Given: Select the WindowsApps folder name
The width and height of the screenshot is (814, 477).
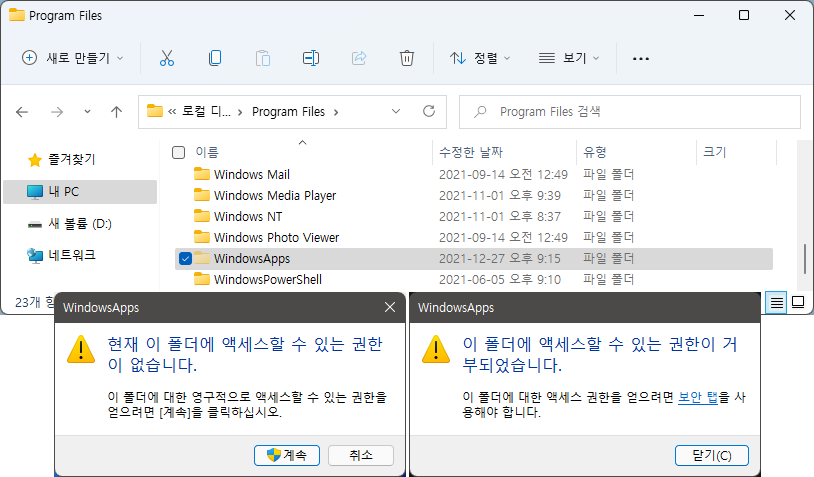Looking at the screenshot, I should [x=252, y=258].
